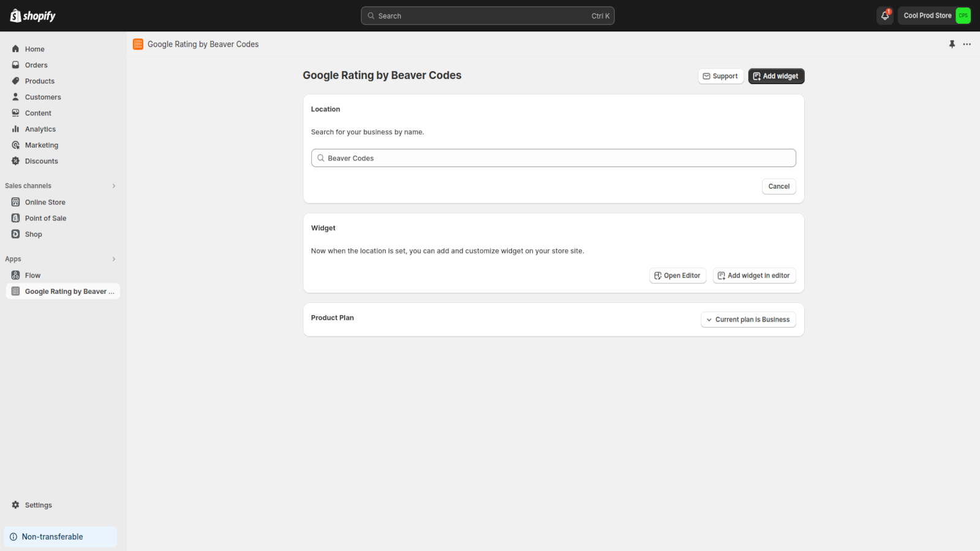Pin the app with the pin icon
The width and height of the screenshot is (980, 551).
coord(952,44)
